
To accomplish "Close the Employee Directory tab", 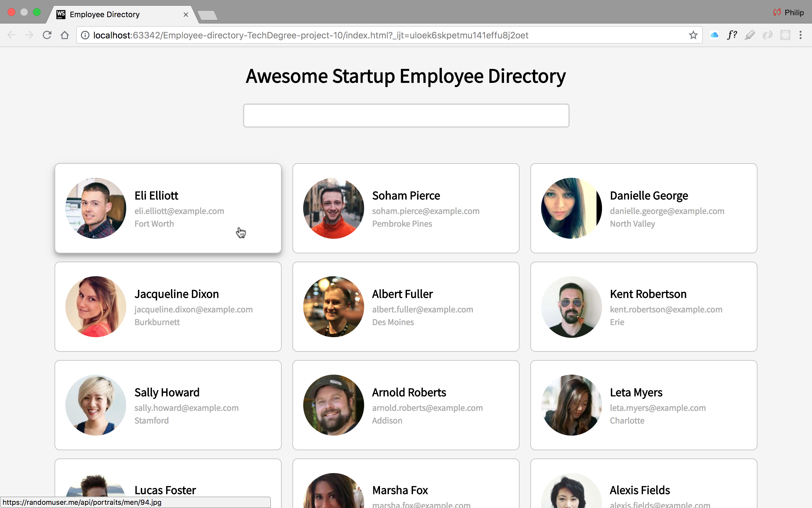I will click(186, 15).
